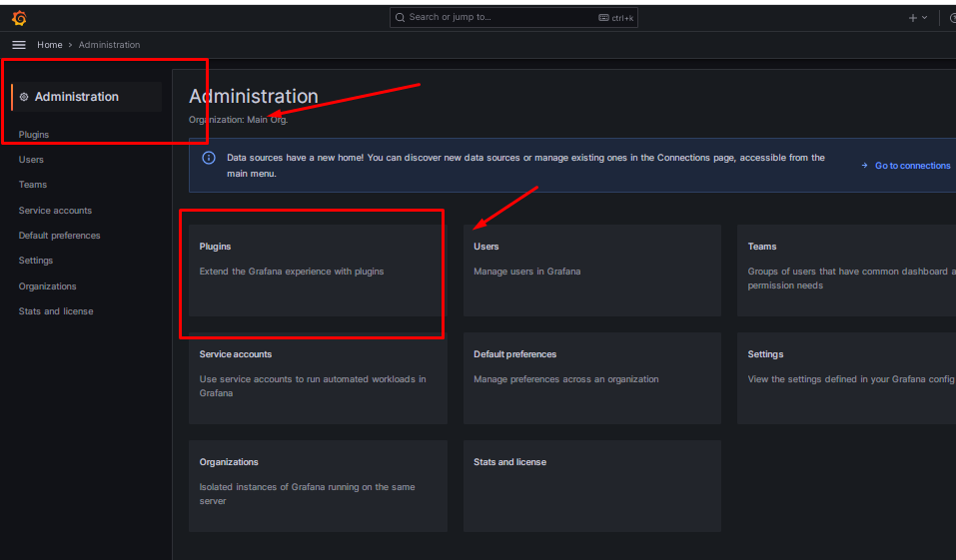The image size is (956, 560).
Task: Select Administration in the sidebar
Action: pos(87,97)
